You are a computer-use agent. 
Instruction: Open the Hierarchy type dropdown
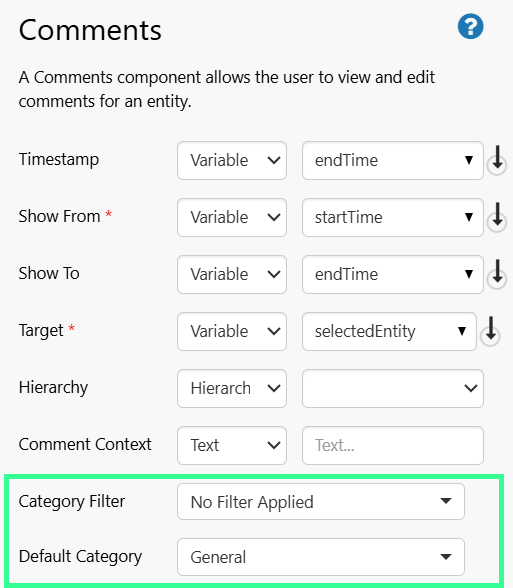(232, 388)
